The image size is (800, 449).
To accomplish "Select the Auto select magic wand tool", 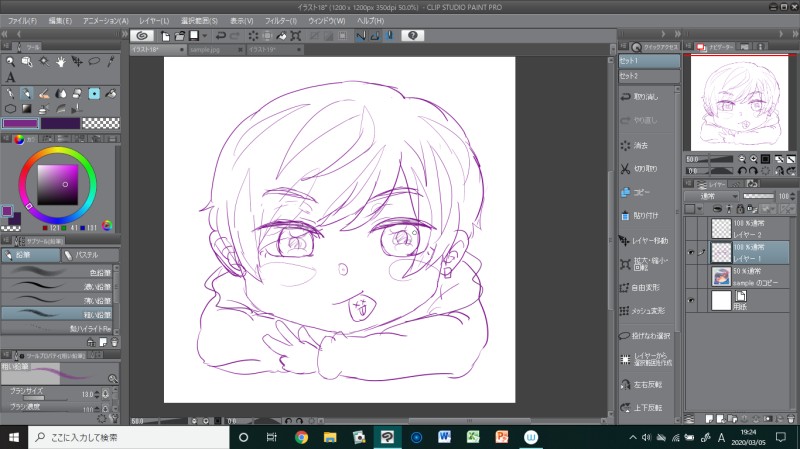I will 44,62.
